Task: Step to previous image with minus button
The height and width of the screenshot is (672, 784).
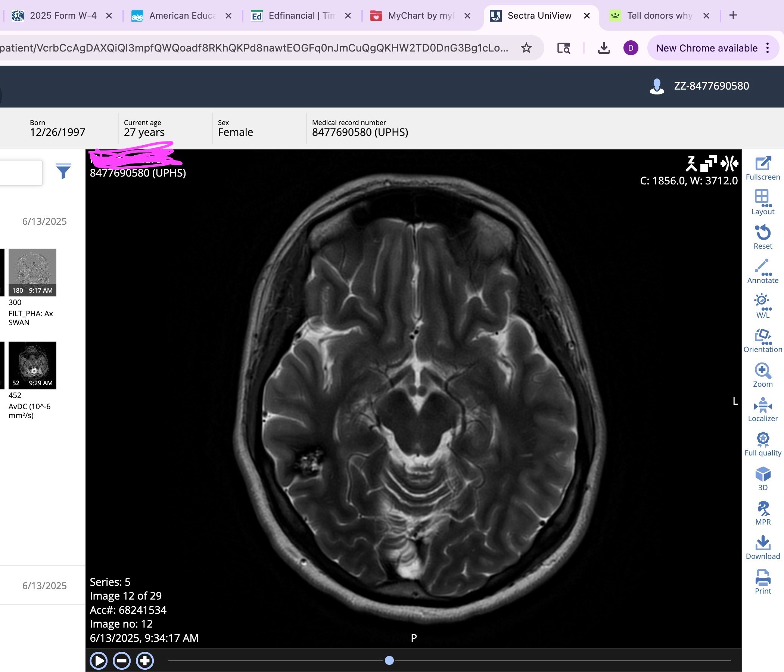Action: tap(122, 661)
